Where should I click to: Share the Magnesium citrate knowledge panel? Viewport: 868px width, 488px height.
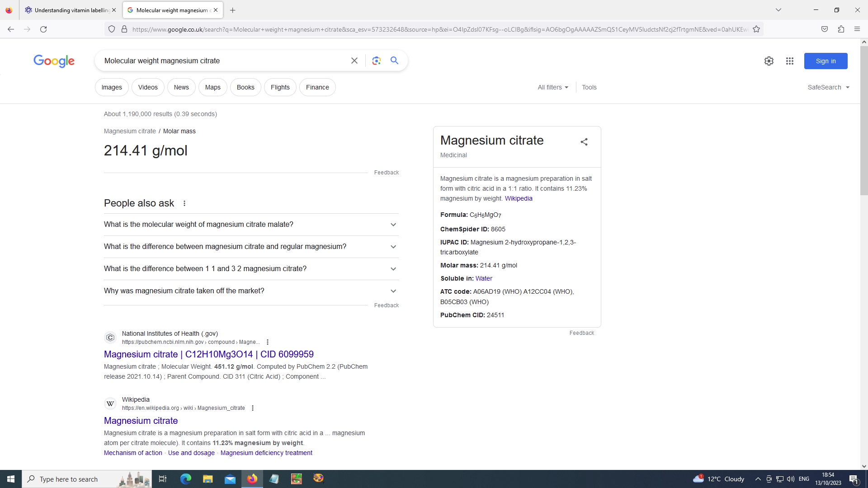584,142
